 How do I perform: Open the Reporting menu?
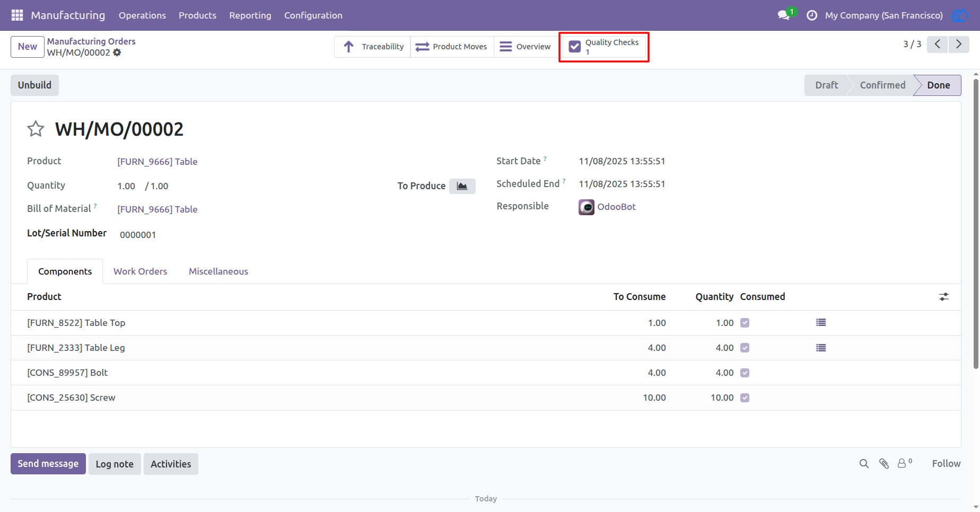250,15
